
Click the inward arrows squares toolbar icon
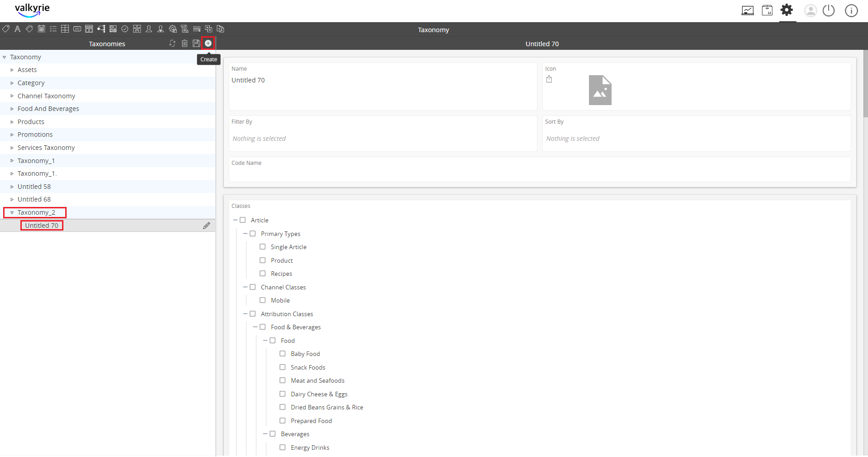coord(208,29)
